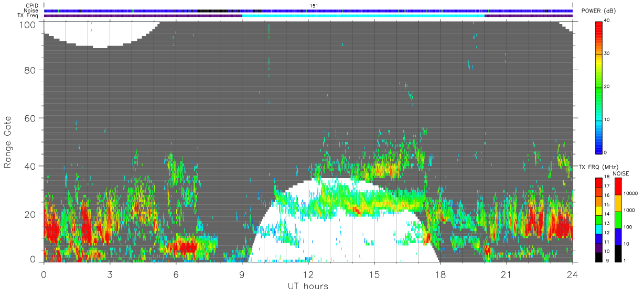Click the 'NOISE' legend title

pyautogui.click(x=621, y=173)
